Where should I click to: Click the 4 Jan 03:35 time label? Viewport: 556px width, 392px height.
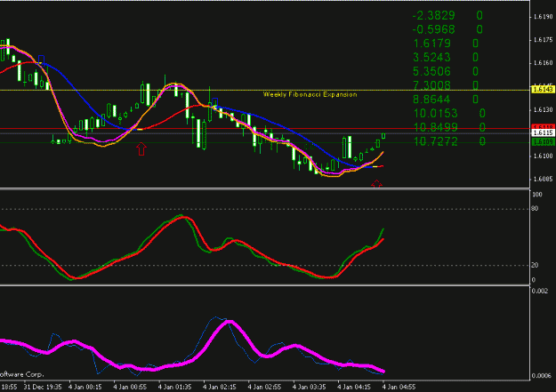click(x=310, y=387)
